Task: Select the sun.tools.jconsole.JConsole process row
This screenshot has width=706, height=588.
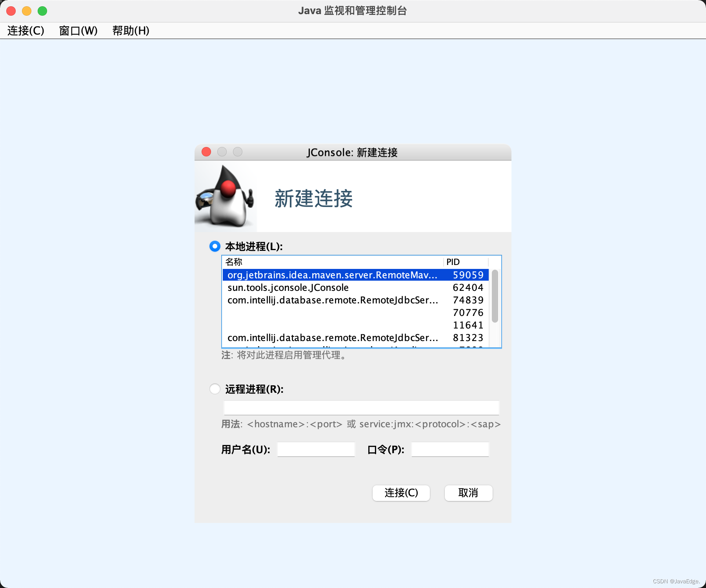Action: 356,287
